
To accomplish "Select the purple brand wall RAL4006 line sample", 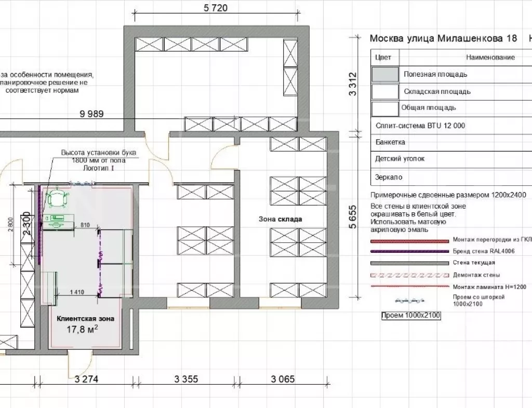I will tap(409, 252).
